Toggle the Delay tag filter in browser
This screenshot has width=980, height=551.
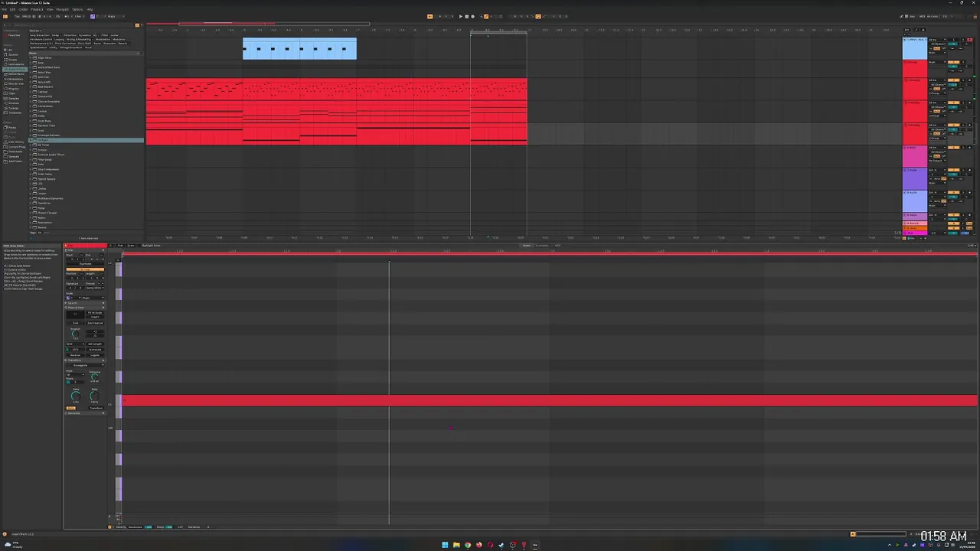tap(57, 35)
